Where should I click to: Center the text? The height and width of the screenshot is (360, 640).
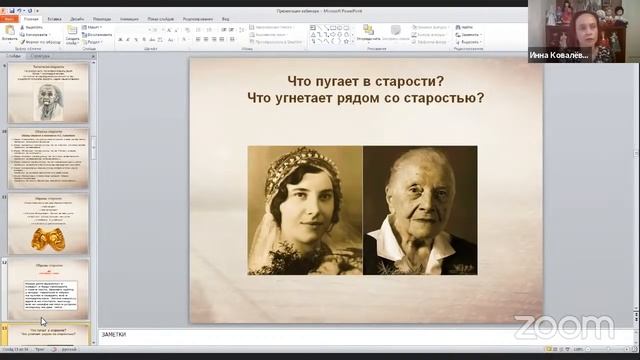coord(206,39)
